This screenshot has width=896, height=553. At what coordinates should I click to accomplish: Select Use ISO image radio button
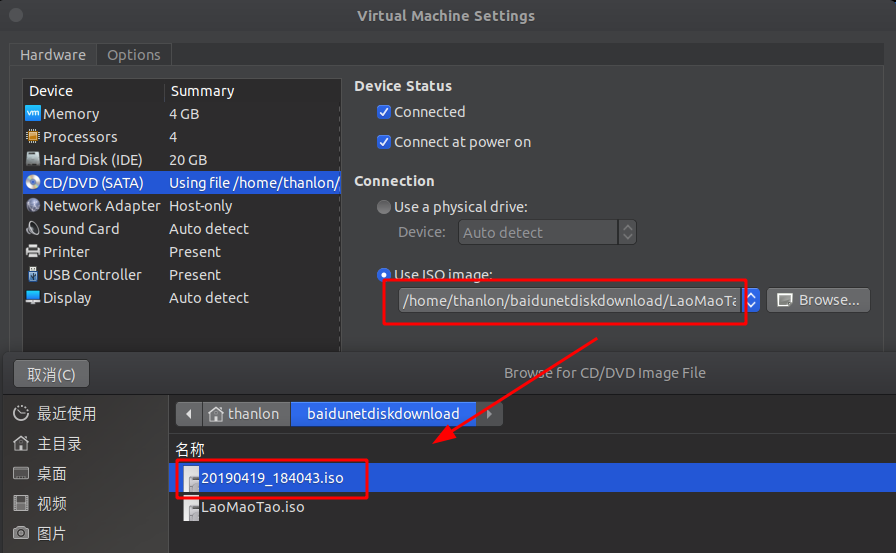click(x=384, y=274)
